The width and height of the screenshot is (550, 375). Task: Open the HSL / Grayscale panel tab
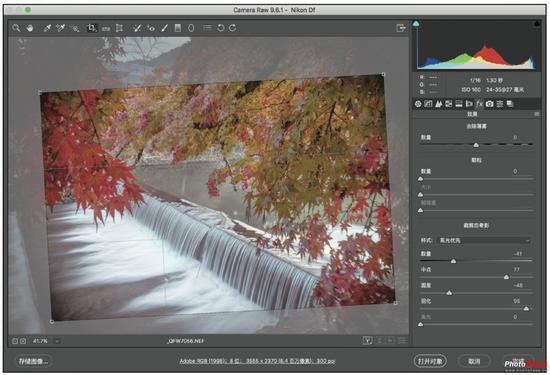[x=449, y=104]
